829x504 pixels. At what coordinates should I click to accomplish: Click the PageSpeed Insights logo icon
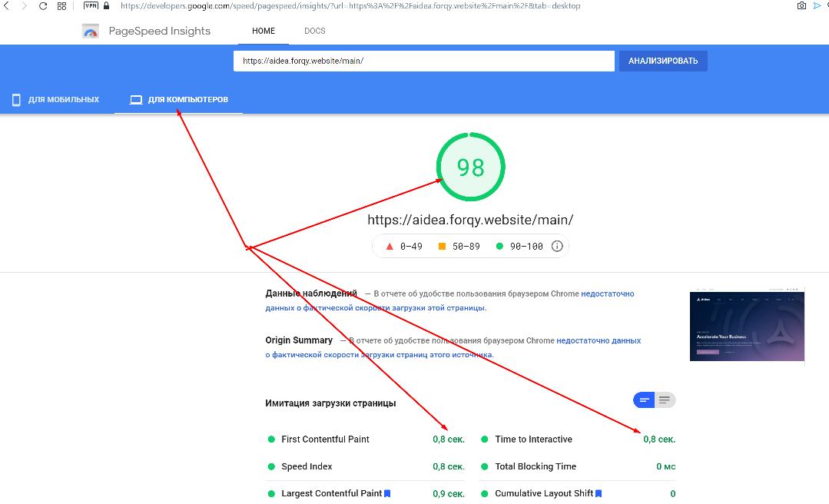pyautogui.click(x=91, y=31)
